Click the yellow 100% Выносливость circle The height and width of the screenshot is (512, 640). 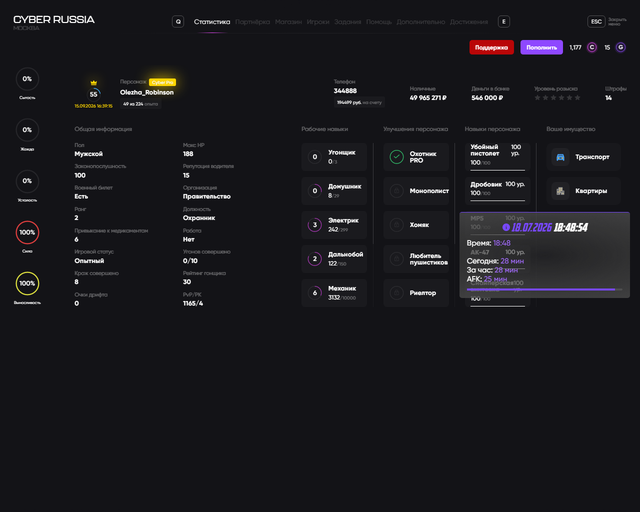(27, 283)
